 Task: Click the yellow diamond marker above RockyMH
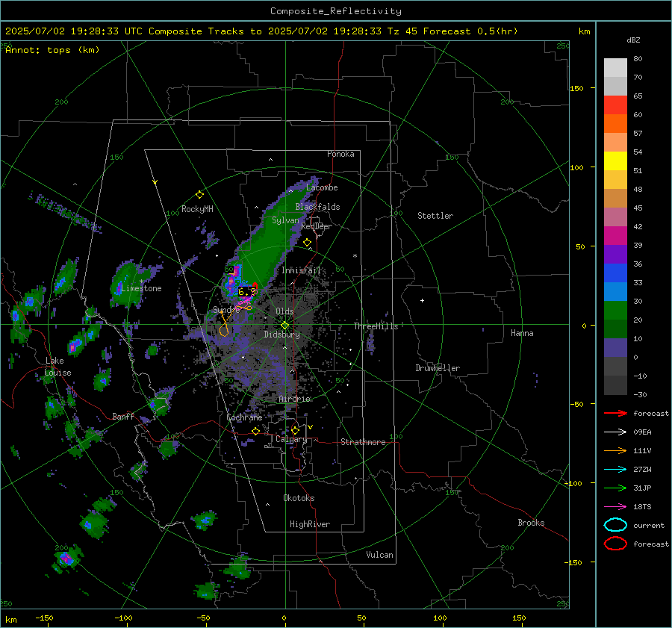[199, 195]
